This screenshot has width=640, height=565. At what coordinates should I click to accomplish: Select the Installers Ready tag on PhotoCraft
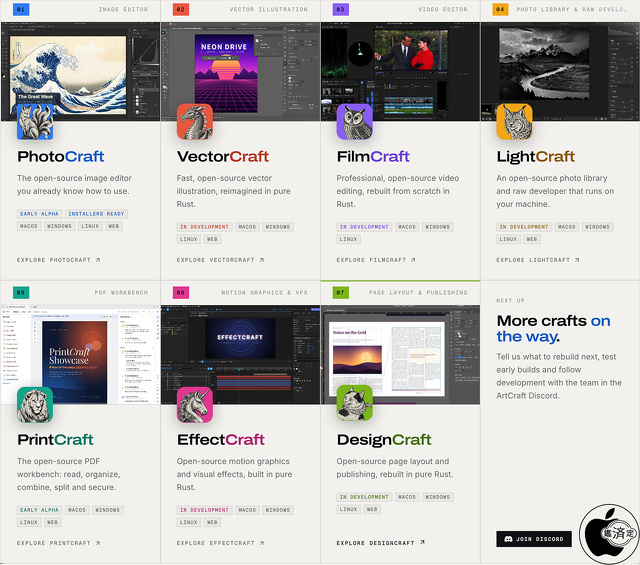tap(96, 214)
